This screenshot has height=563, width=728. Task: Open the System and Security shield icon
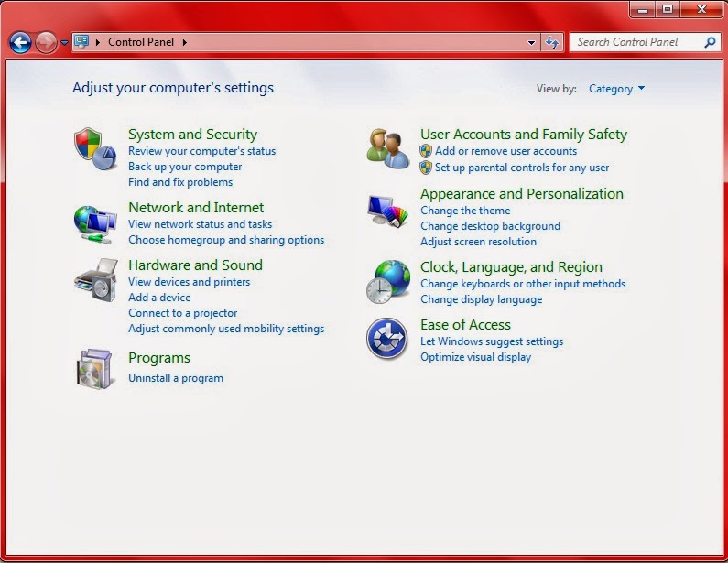94,148
